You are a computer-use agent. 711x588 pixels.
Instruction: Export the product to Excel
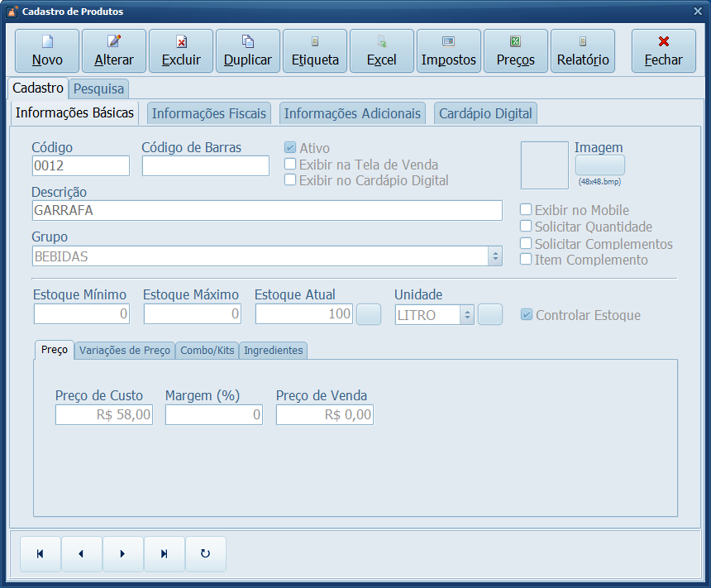click(x=382, y=51)
